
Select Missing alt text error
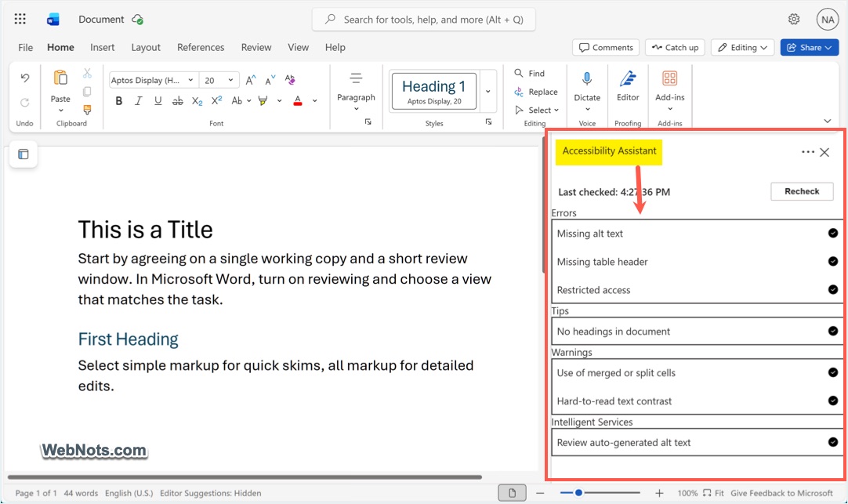697,234
